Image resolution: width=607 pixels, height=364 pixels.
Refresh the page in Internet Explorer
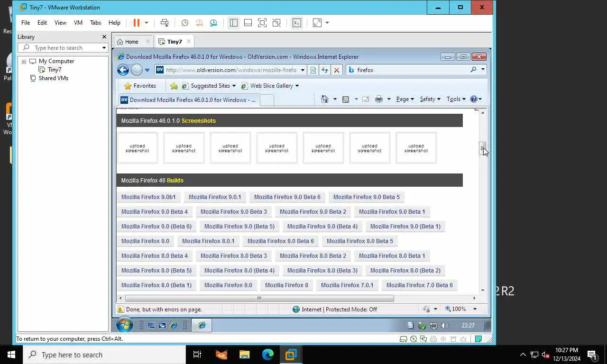[x=325, y=70]
